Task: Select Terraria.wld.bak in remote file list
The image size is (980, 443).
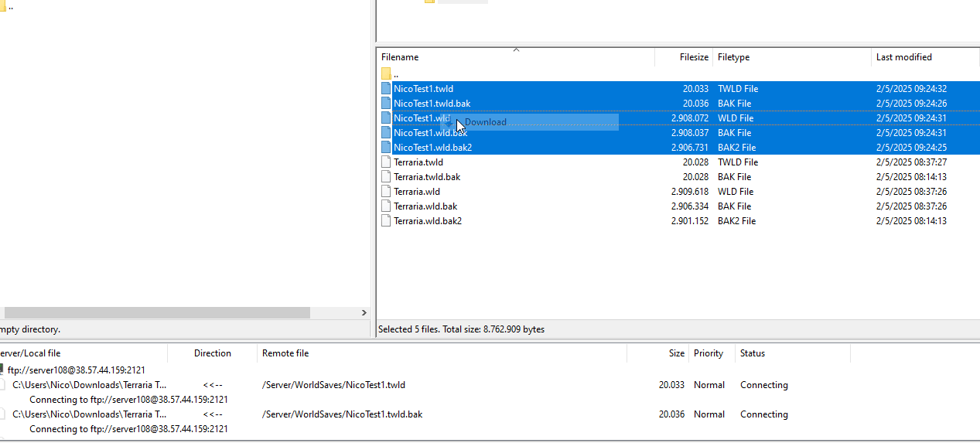Action: [425, 206]
